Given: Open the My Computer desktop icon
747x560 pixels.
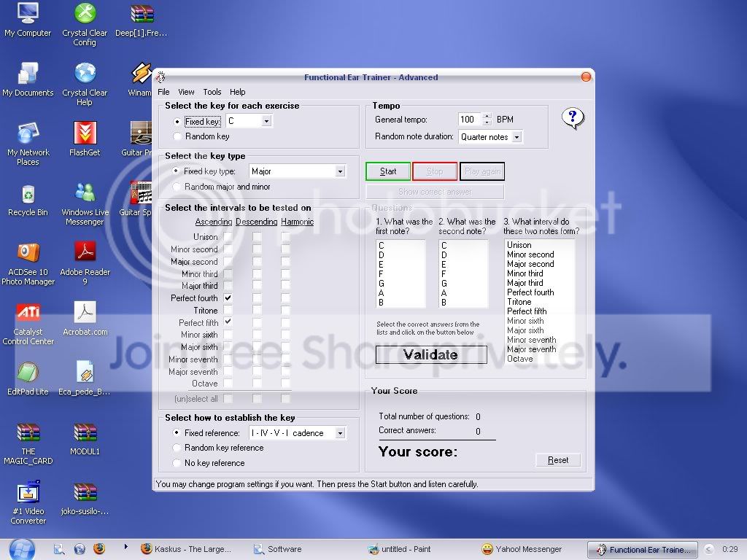Looking at the screenshot, I should (28, 20).
